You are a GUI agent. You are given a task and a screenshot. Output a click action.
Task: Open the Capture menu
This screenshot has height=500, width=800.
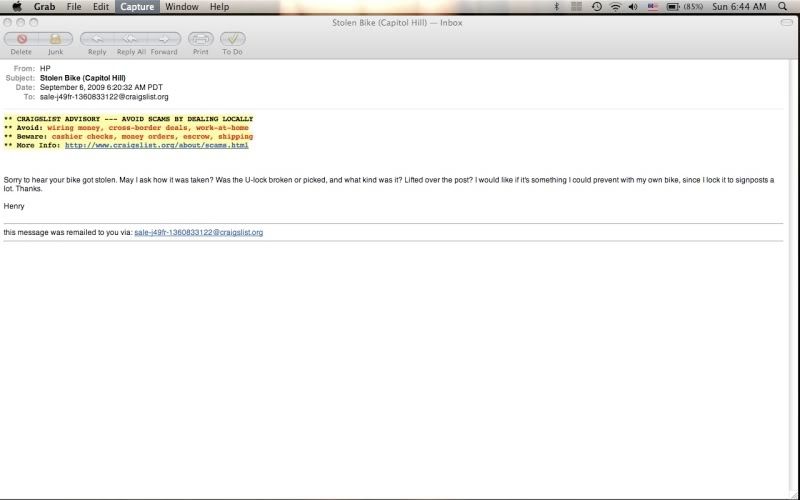pos(136,7)
